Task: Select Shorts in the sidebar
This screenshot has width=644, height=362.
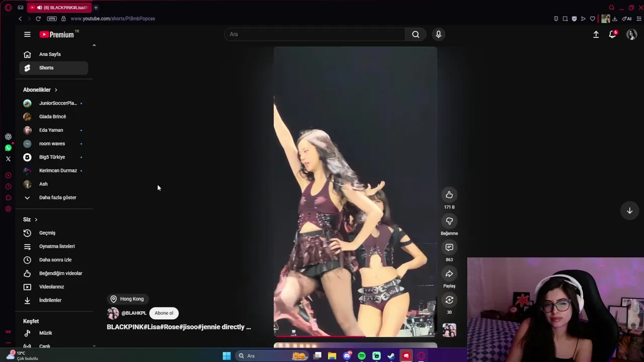Action: tap(53, 68)
